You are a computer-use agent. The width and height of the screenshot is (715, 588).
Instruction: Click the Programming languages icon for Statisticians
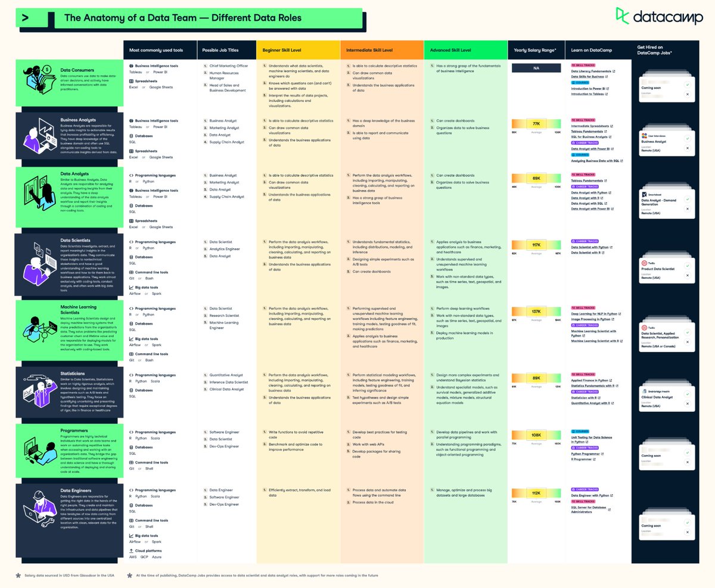tap(132, 375)
